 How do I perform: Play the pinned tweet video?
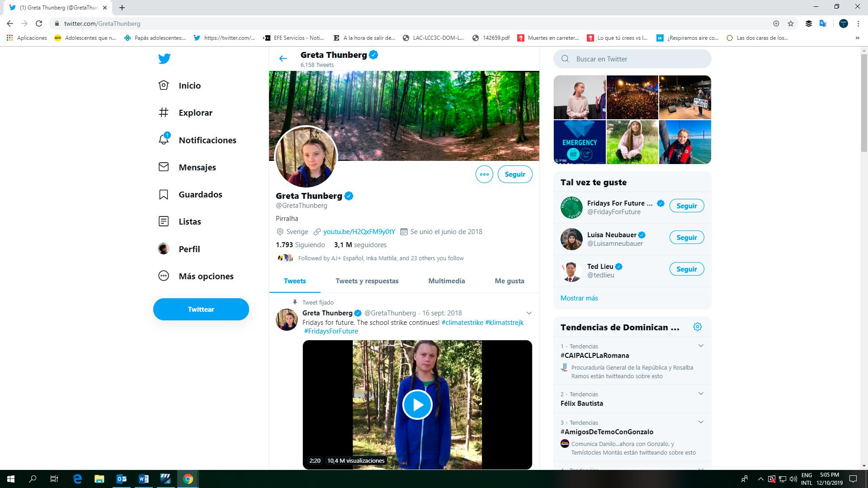(x=417, y=405)
